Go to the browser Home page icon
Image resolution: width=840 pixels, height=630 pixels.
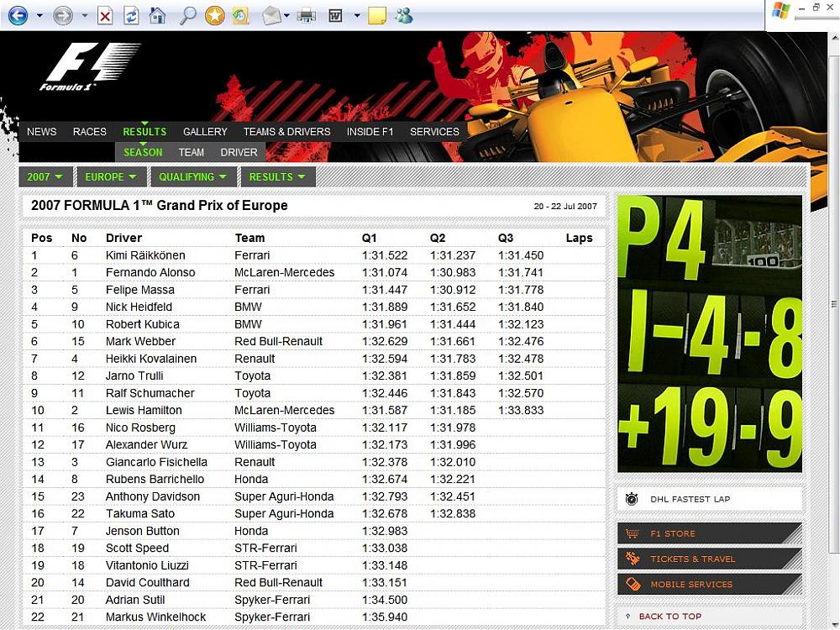click(x=157, y=15)
